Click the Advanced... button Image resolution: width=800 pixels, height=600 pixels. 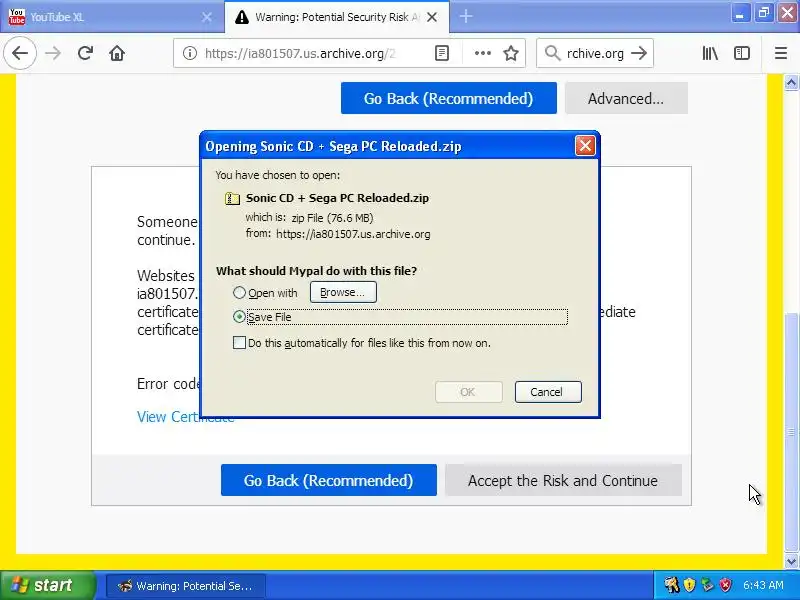tap(626, 98)
